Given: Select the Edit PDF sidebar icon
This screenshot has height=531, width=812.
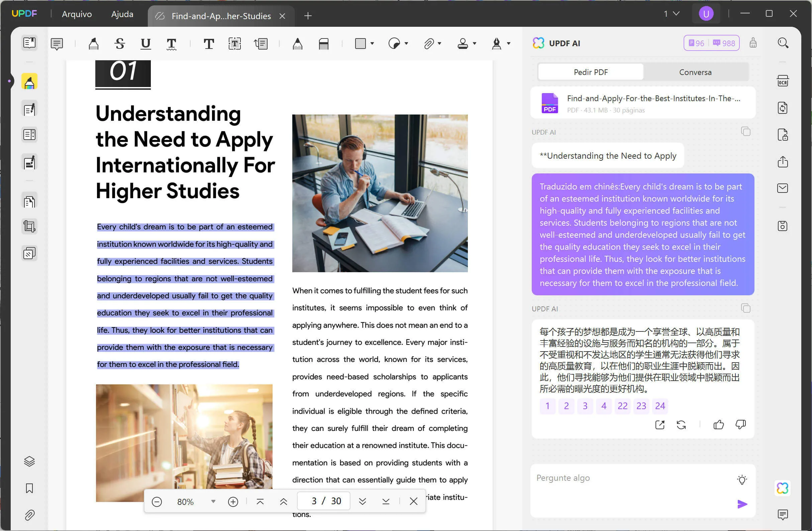Looking at the screenshot, I should point(29,108).
